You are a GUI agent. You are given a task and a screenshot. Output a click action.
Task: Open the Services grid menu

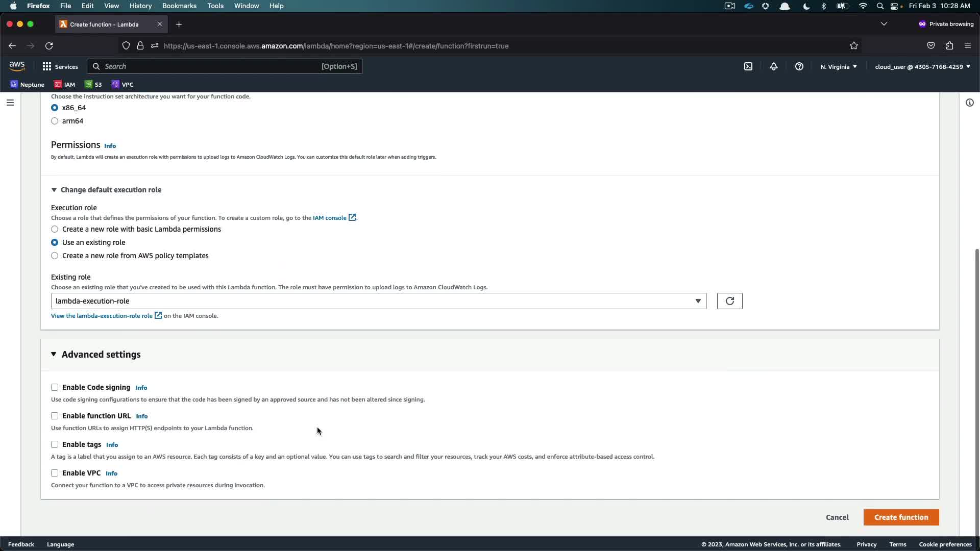[60, 66]
